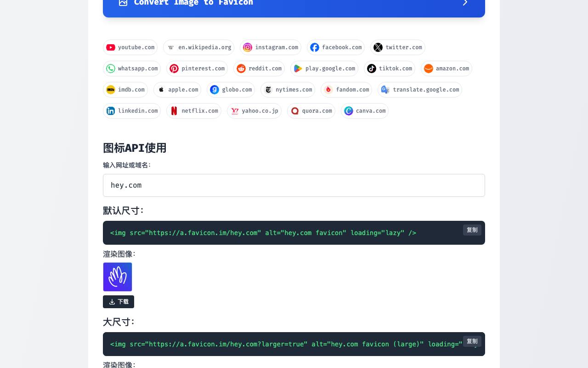This screenshot has height=368, width=588.
Task: Click the Fandom favicon icon
Action: [x=328, y=90]
